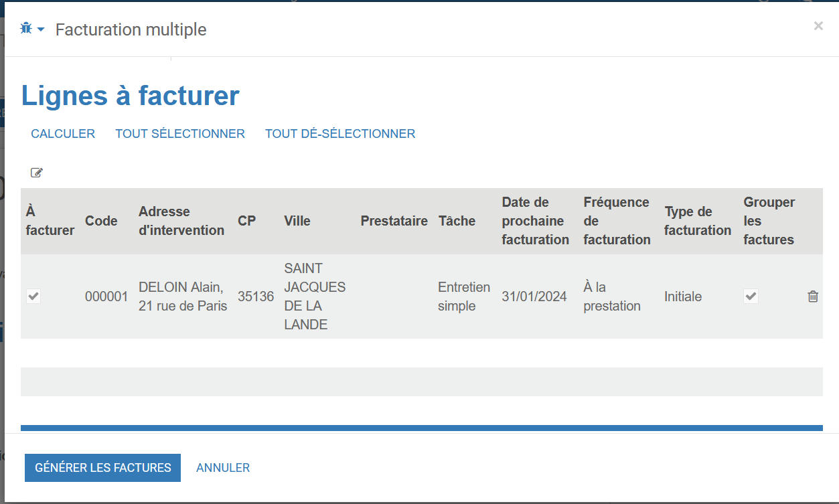Toggle 'Grouper les factures' checkbox in row
839x504 pixels.
[x=751, y=296]
